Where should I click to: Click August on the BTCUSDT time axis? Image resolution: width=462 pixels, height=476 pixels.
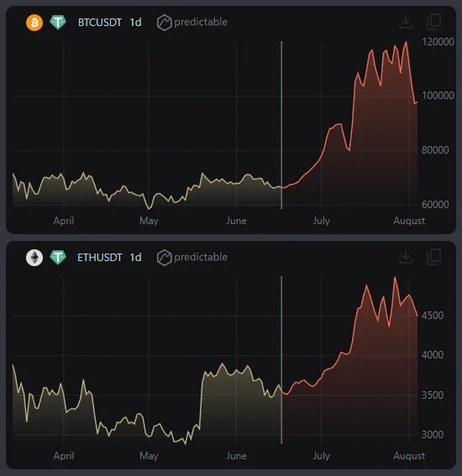click(x=409, y=221)
